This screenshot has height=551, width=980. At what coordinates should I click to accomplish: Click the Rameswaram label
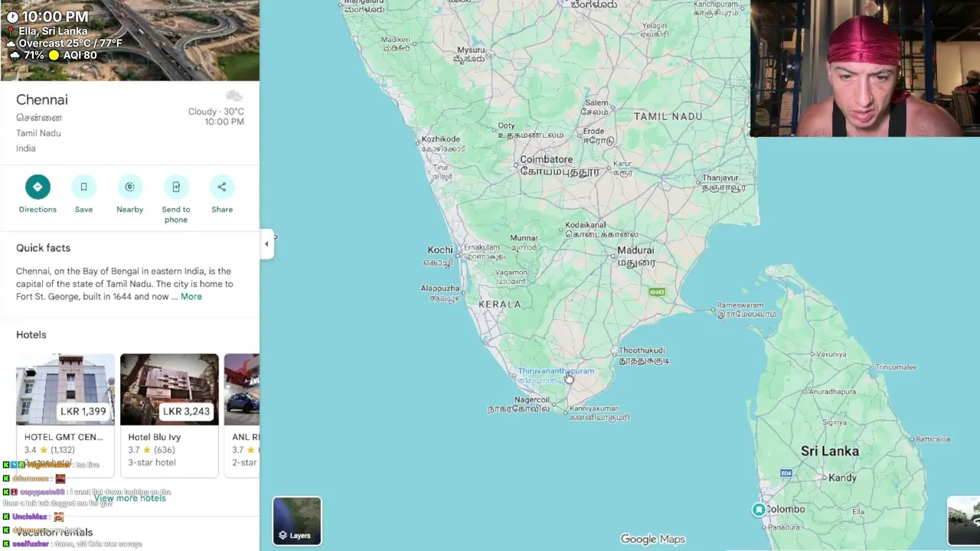coord(740,305)
